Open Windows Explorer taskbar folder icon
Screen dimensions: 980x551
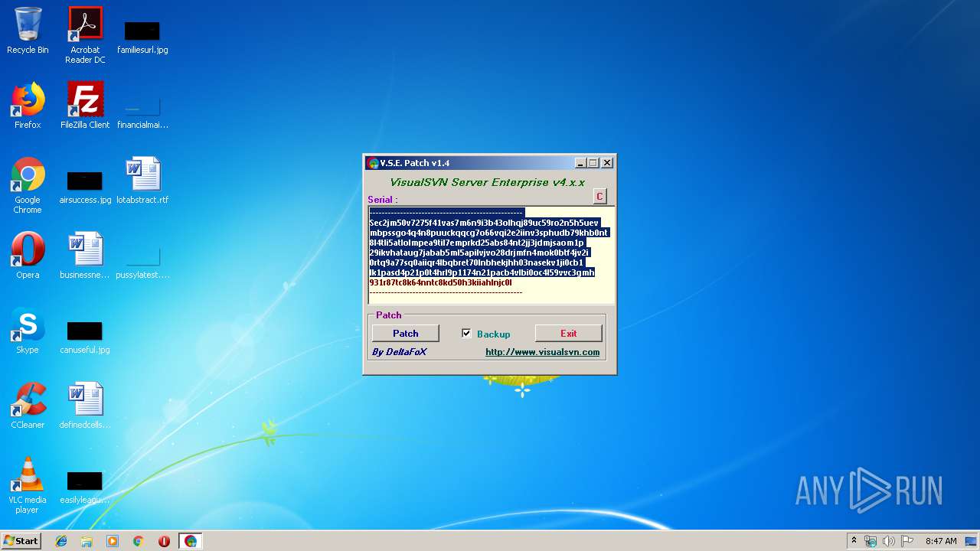[x=87, y=541]
